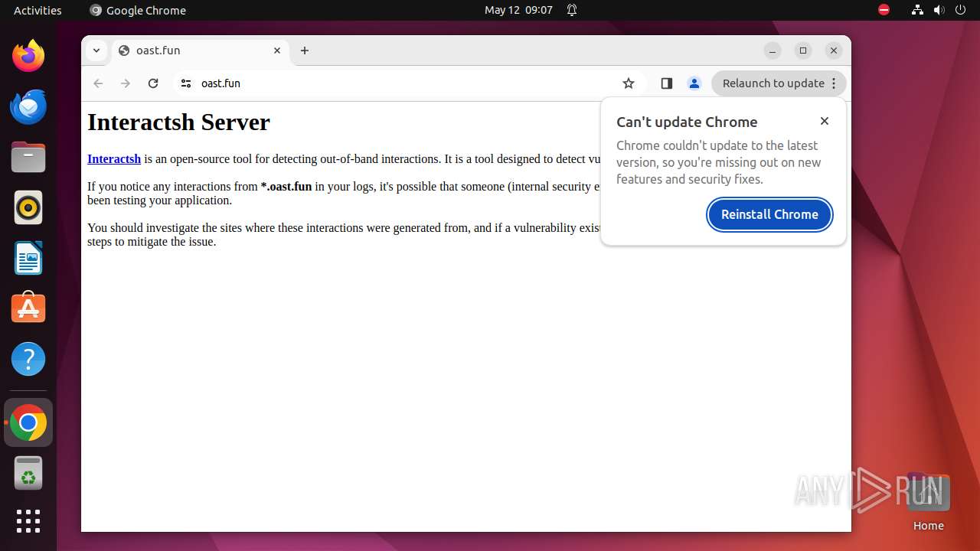
Task: Click the Can't update Chrome title
Action: tap(687, 122)
